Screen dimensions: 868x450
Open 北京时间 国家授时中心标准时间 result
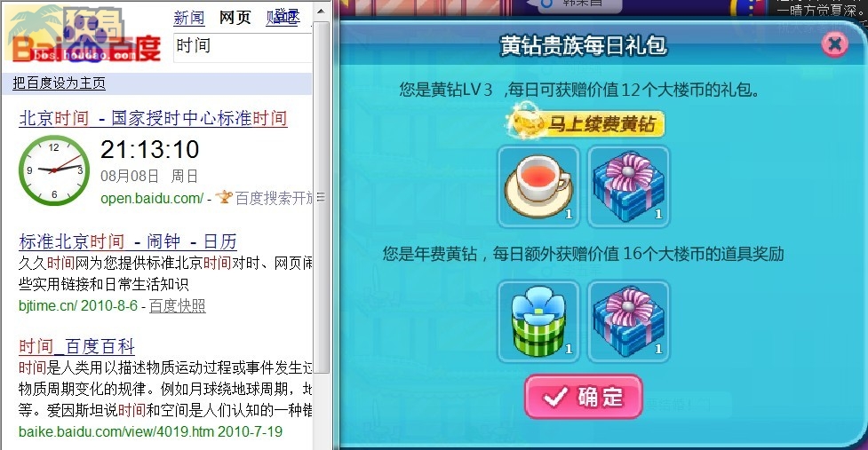point(153,118)
